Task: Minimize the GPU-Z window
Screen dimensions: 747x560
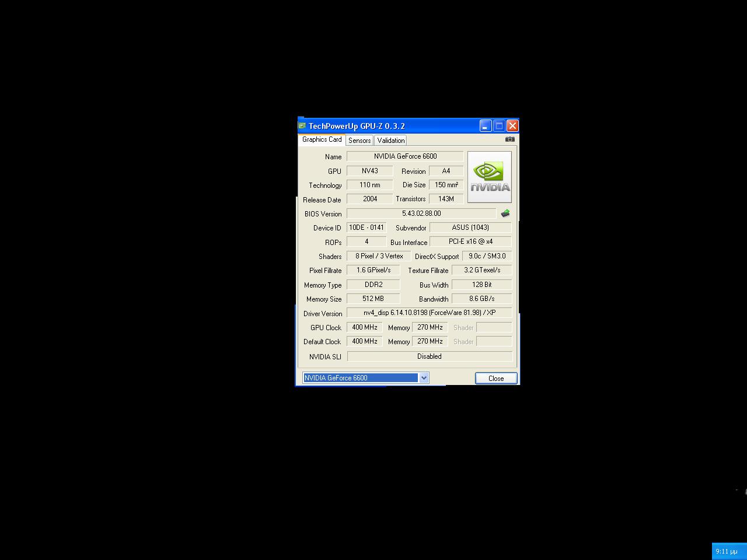Action: click(x=486, y=126)
